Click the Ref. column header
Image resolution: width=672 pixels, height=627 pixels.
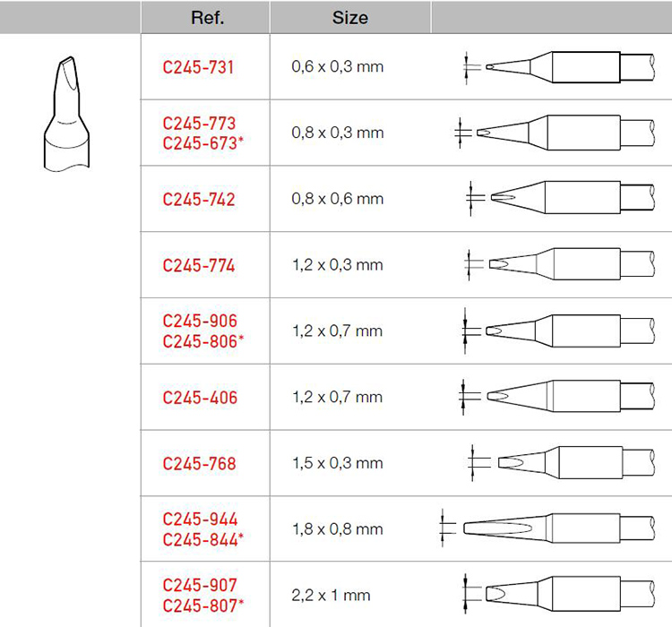coord(205,17)
